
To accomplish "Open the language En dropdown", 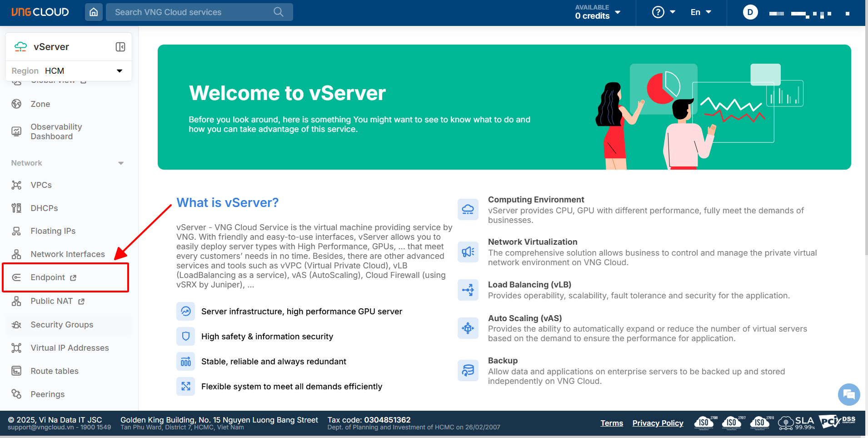I will (x=700, y=12).
